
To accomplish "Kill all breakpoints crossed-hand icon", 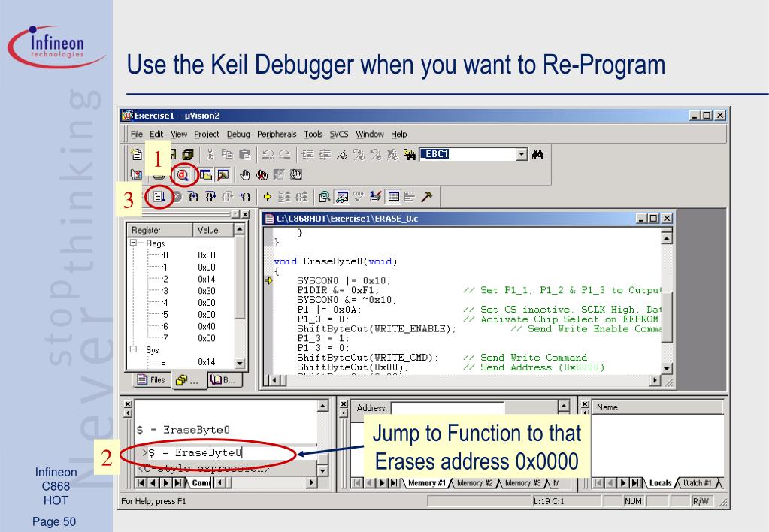I will (x=262, y=175).
